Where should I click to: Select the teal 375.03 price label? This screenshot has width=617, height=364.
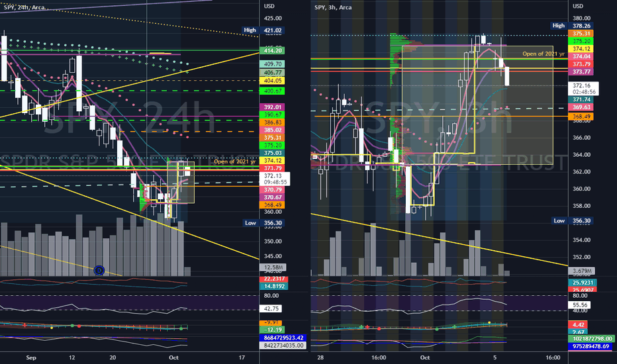[x=272, y=153]
